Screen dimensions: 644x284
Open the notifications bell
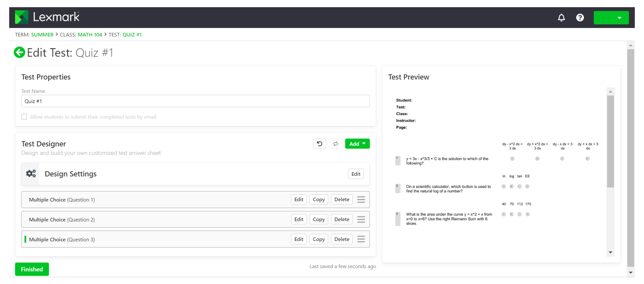pos(561,18)
